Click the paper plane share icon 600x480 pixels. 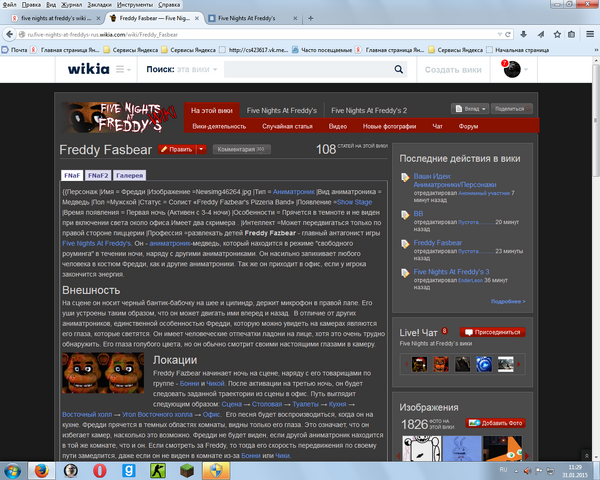pyautogui.click(x=541, y=34)
